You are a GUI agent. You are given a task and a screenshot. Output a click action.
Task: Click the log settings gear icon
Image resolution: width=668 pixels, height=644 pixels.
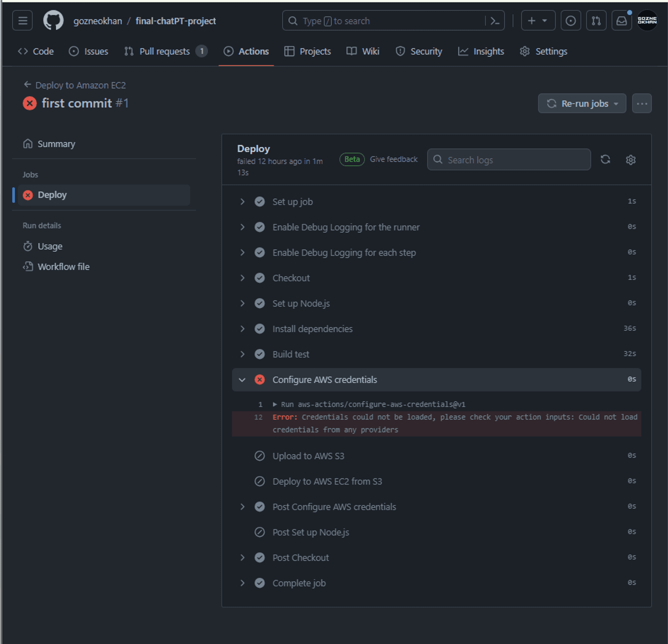[x=631, y=159]
